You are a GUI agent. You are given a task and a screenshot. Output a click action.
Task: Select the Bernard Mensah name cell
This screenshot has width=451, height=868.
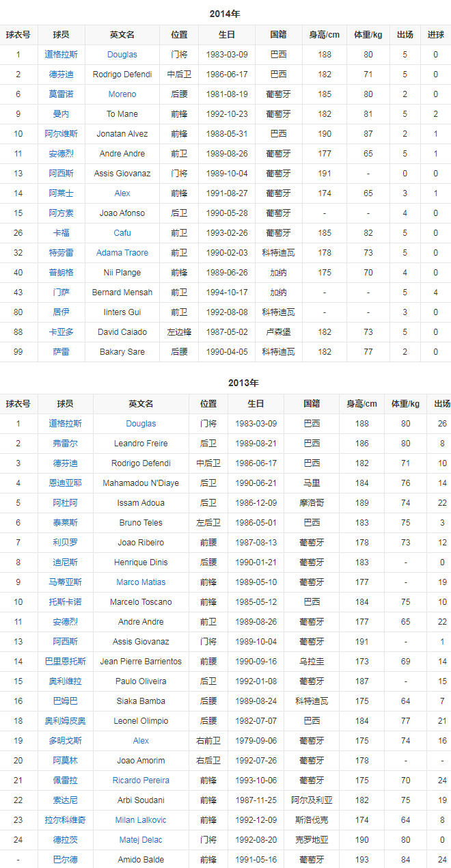pos(122,293)
